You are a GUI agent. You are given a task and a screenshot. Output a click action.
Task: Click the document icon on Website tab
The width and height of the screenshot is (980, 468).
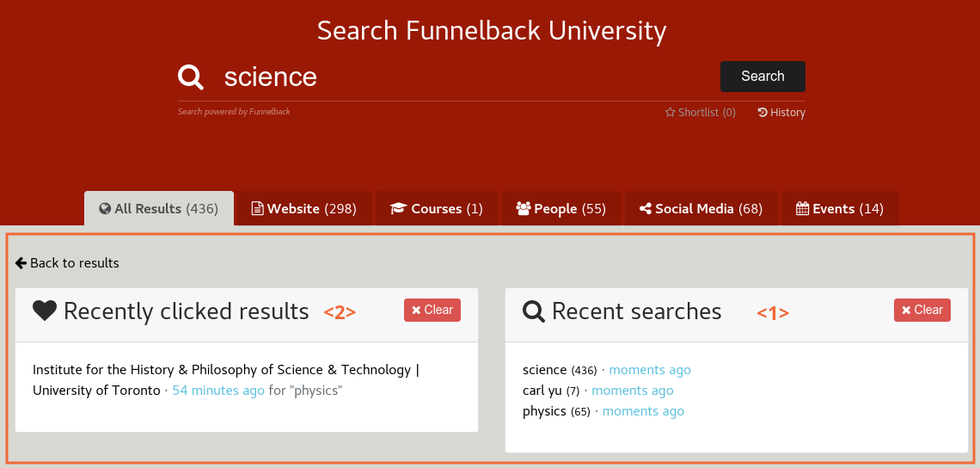pos(257,208)
